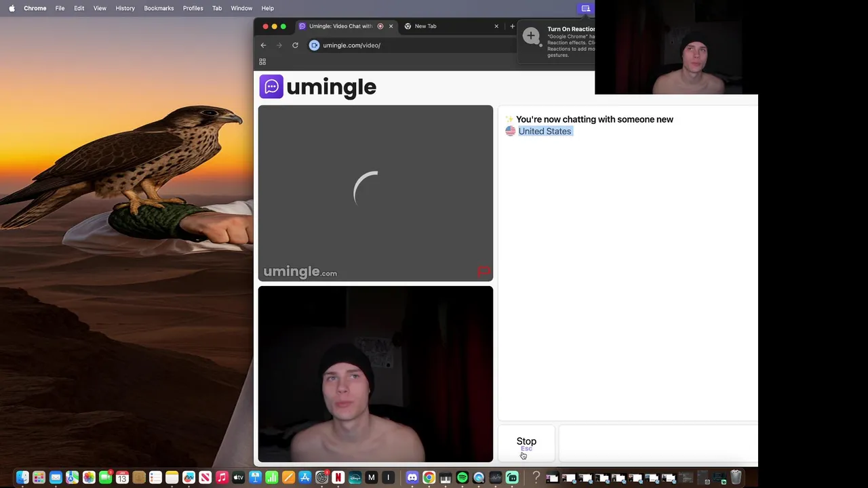Open Photos from the dock
Image resolution: width=868 pixels, height=488 pixels.
(x=89, y=477)
